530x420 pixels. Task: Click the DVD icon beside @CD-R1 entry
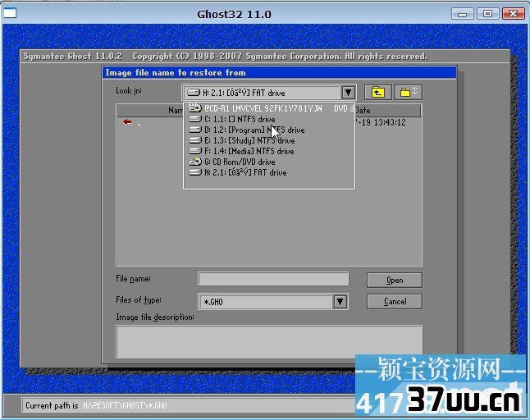point(195,107)
